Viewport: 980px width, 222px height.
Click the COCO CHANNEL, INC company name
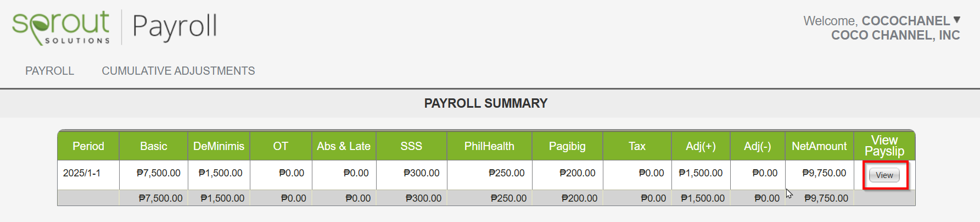tap(895, 35)
